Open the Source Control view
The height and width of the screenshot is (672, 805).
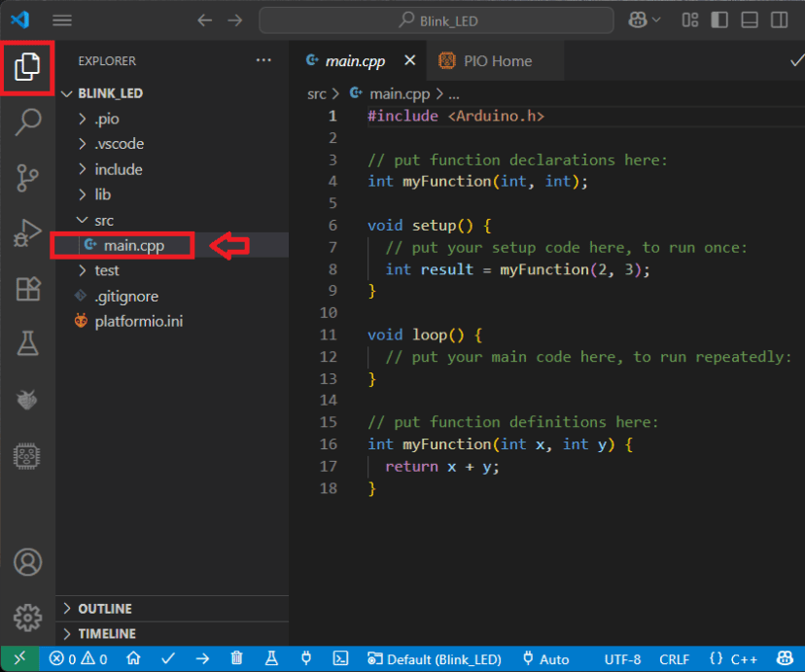tap(27, 179)
